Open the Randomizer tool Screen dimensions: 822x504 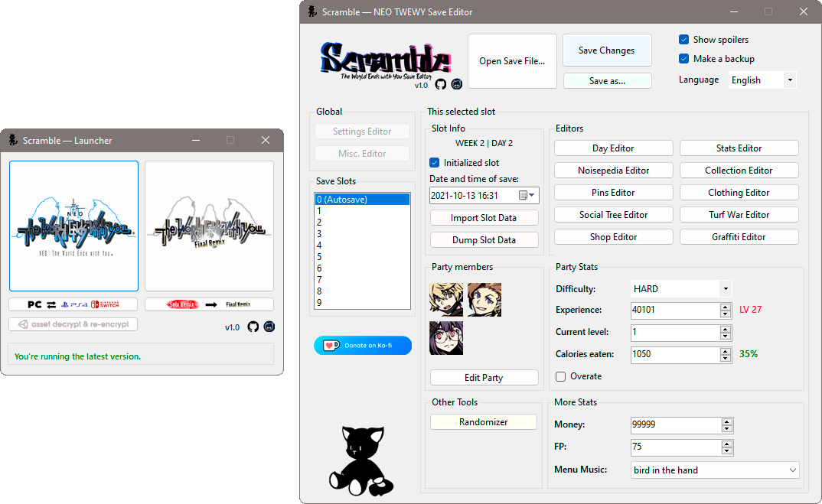tap(484, 421)
